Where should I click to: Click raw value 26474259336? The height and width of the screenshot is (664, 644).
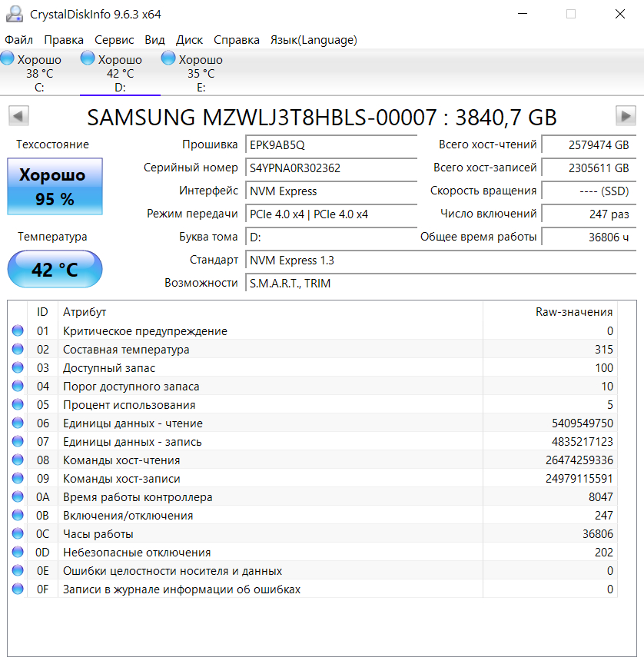[x=579, y=460]
